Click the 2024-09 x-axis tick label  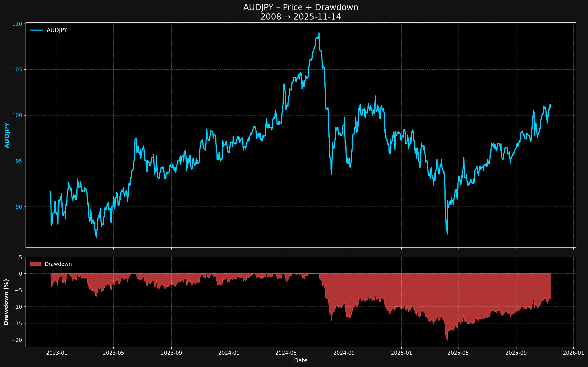tap(344, 353)
